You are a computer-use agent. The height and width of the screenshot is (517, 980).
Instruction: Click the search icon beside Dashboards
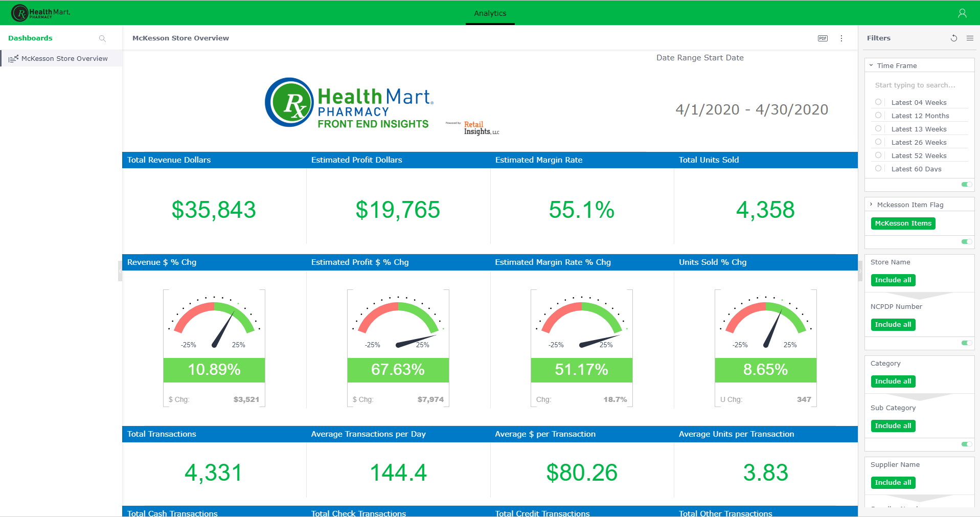tap(102, 38)
